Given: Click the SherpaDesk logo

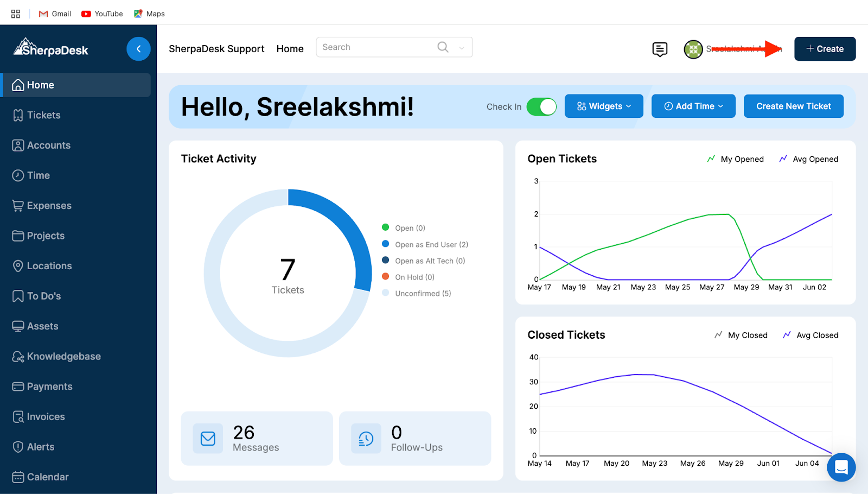Looking at the screenshot, I should coord(51,48).
